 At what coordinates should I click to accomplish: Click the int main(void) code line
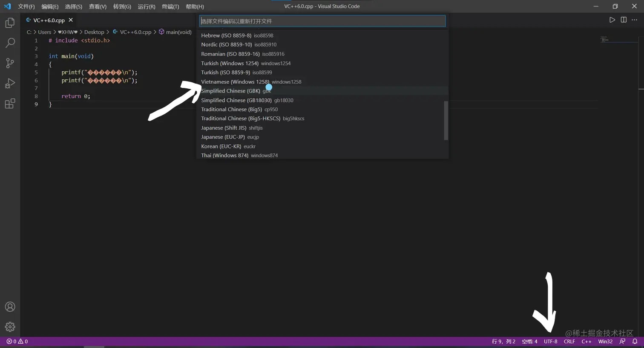(71, 56)
